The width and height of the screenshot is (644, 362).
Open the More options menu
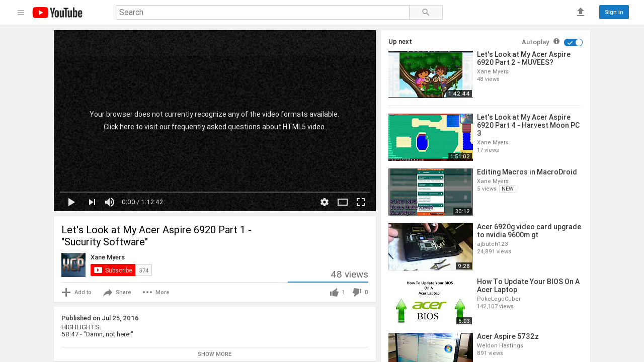[156, 293]
